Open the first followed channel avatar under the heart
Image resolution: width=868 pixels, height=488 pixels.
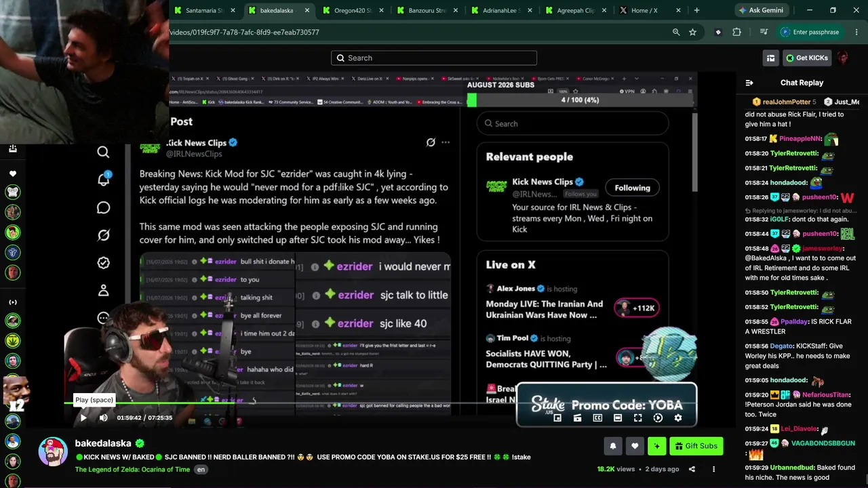(x=12, y=192)
